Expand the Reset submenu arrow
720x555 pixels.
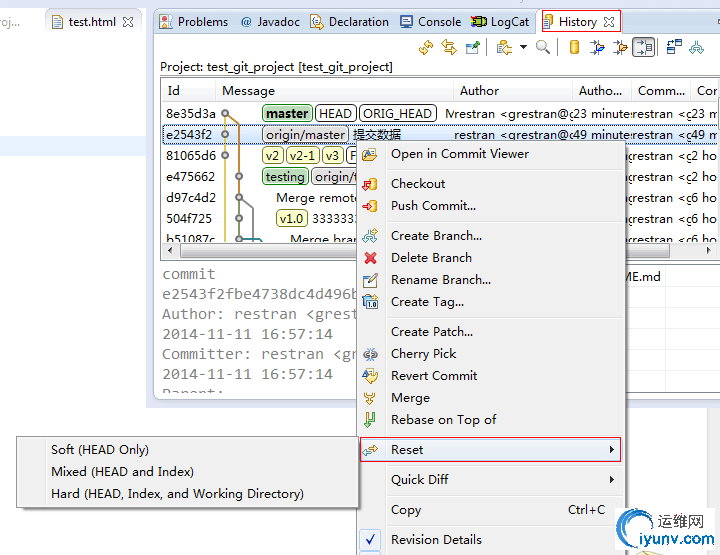[x=612, y=449]
